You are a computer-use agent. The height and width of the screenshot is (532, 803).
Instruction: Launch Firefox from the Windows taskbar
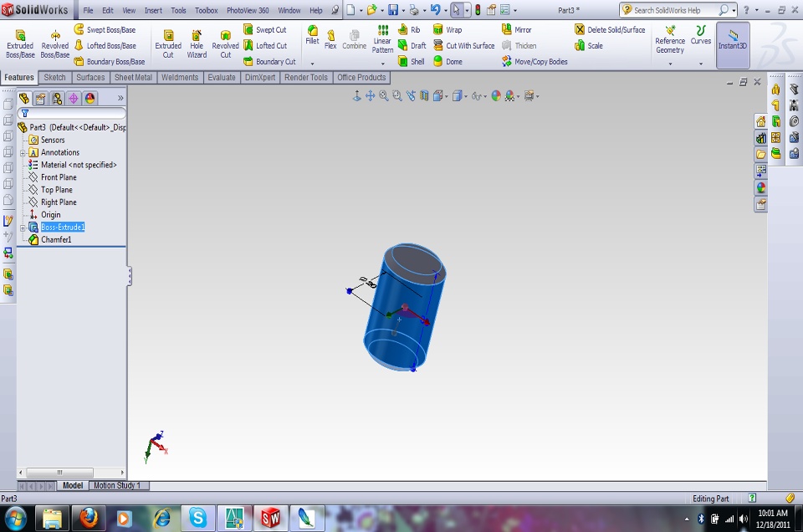coord(89,518)
